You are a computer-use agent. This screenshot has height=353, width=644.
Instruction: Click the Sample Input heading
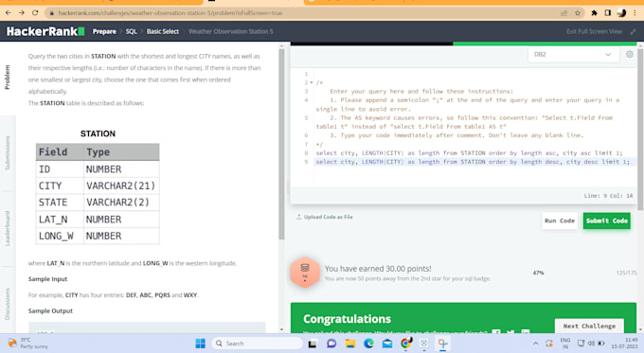tap(47, 279)
